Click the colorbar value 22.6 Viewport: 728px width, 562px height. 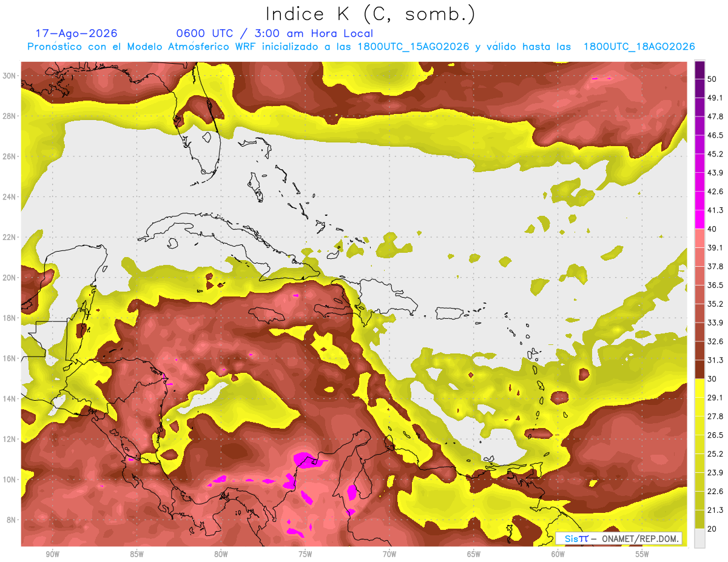(715, 491)
